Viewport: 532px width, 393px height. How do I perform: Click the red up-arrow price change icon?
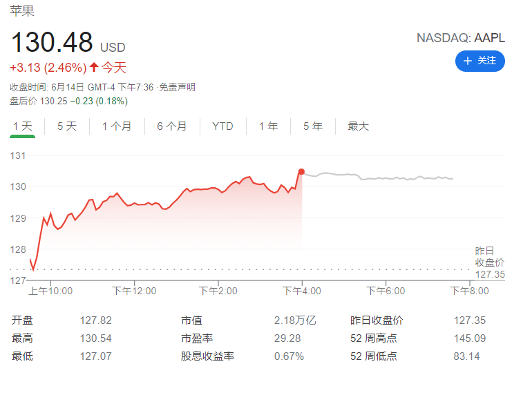[x=94, y=68]
